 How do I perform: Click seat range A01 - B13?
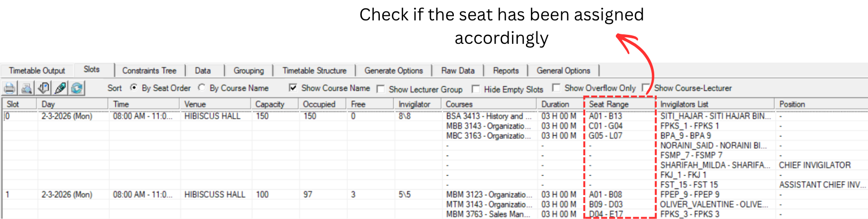(x=605, y=116)
